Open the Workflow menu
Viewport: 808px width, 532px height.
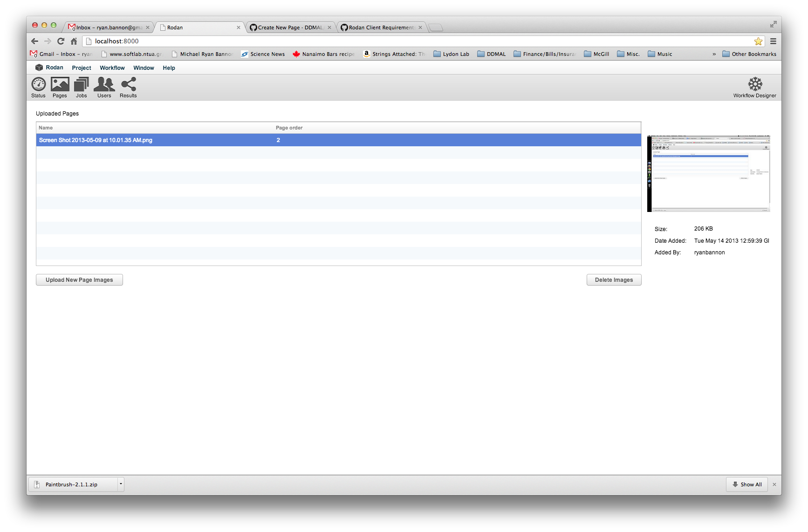click(x=112, y=68)
